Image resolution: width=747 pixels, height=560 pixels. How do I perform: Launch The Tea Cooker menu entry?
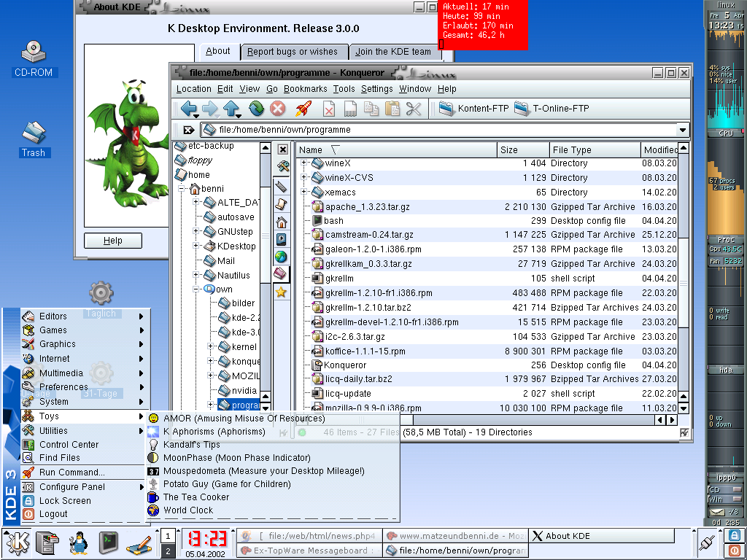[x=196, y=497]
